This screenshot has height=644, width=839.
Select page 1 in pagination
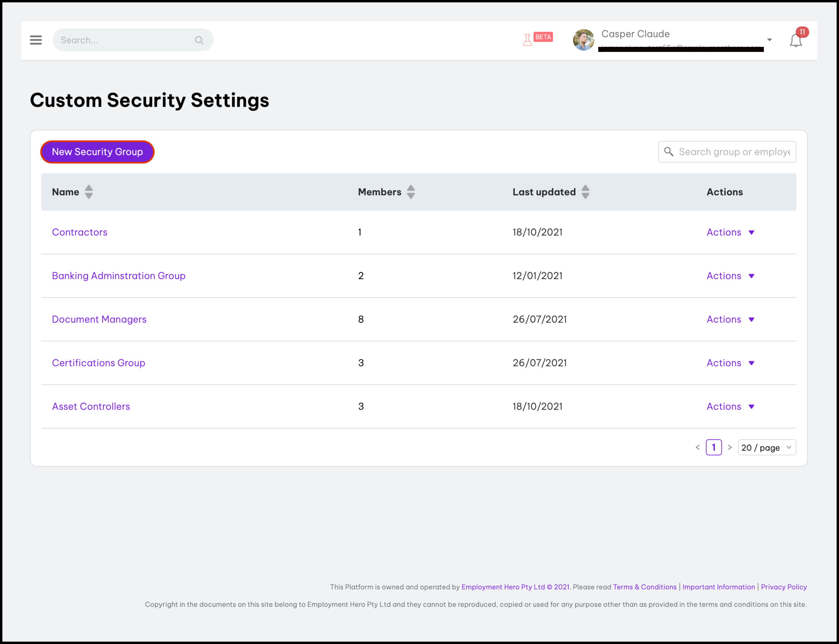[x=714, y=447]
